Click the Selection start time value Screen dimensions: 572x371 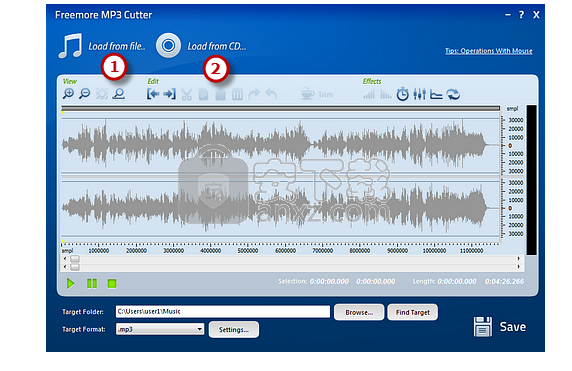tap(329, 281)
